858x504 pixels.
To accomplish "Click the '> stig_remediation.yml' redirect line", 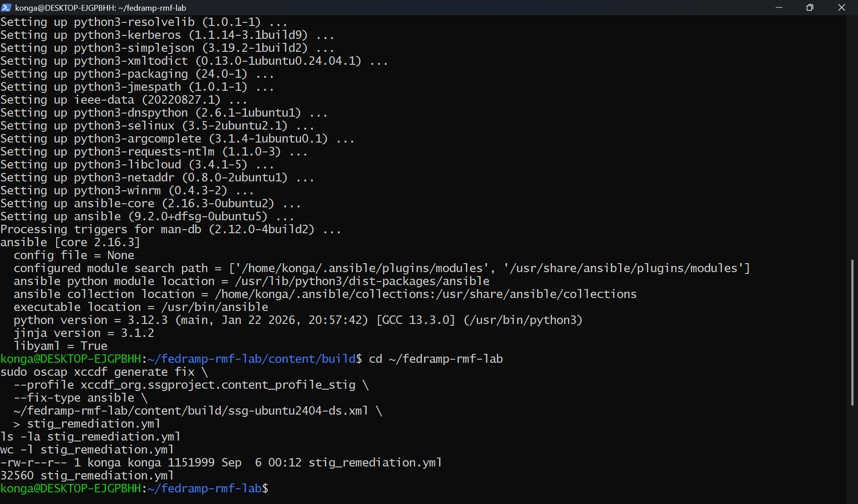I will pyautogui.click(x=87, y=424).
